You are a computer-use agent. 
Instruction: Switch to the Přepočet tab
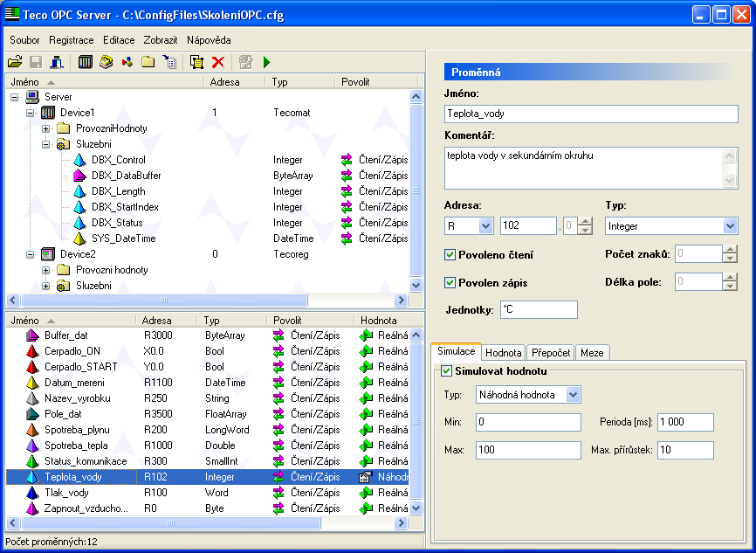(551, 353)
